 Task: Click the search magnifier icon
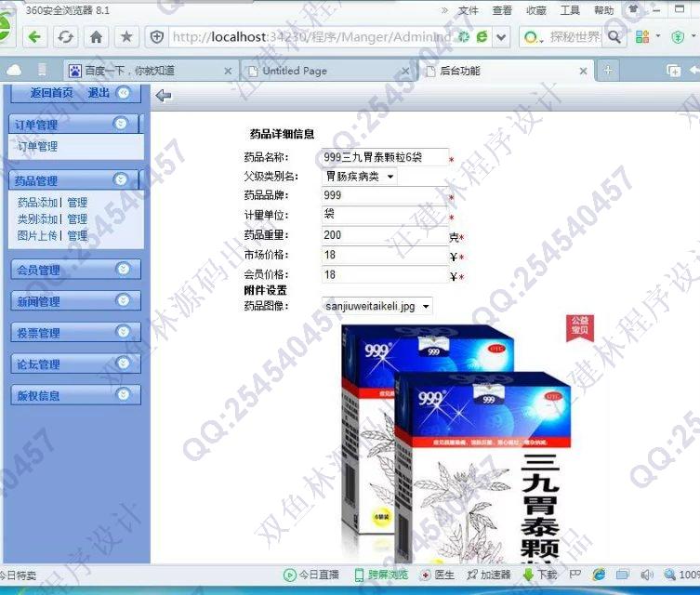[614, 36]
